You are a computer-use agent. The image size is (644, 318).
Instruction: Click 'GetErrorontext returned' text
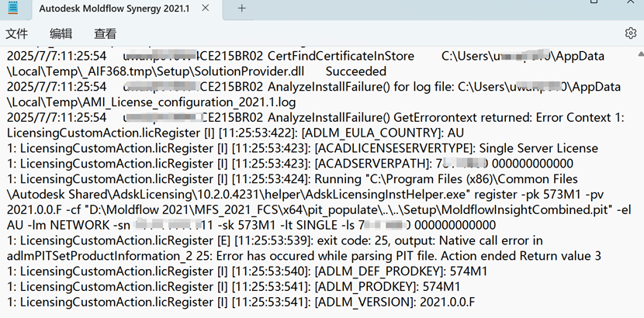tap(463, 117)
